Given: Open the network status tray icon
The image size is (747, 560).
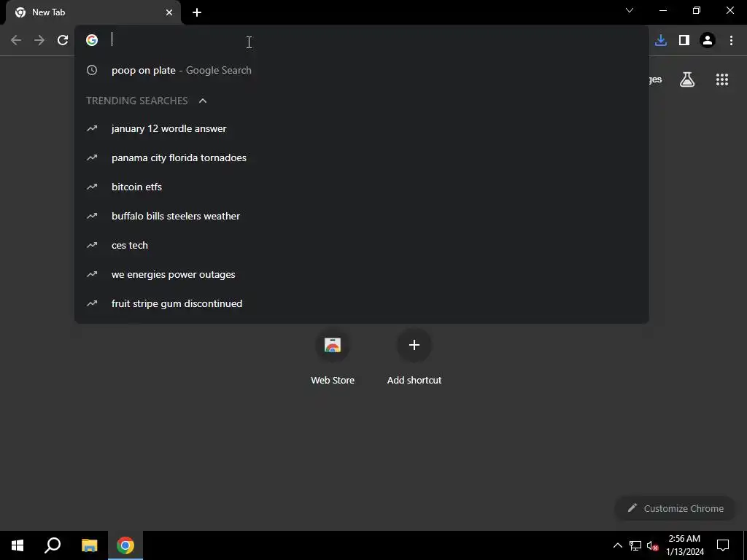Looking at the screenshot, I should 635,545.
